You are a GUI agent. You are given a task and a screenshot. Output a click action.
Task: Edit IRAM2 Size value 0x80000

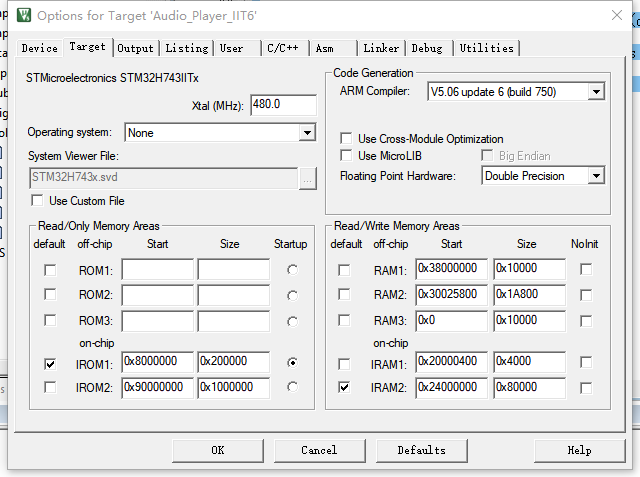coord(529,388)
